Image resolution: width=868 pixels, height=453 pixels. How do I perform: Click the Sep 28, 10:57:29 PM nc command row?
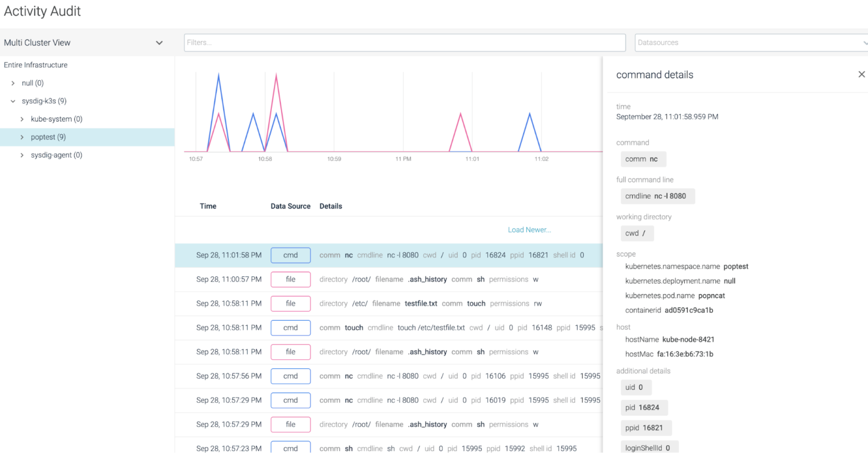point(389,400)
